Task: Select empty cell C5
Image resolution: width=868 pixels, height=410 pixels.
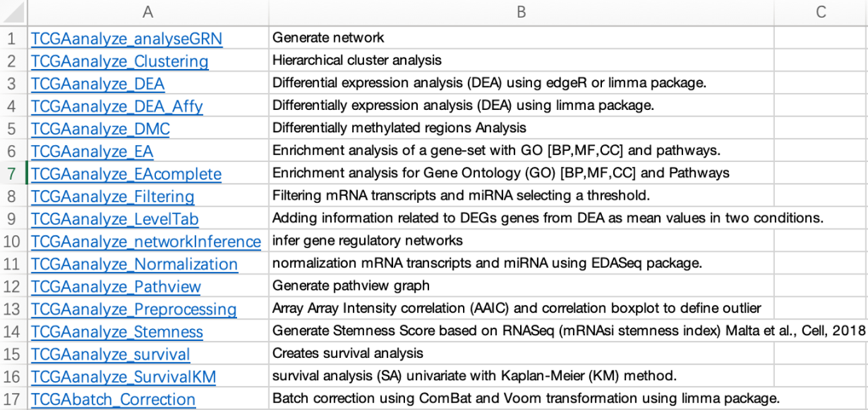Action: (x=820, y=128)
